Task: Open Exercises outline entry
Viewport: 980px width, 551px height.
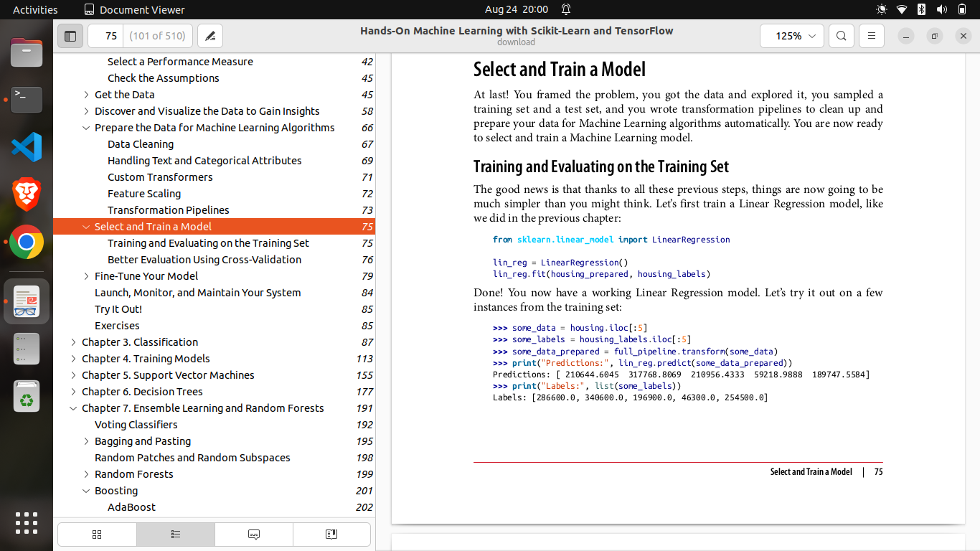Action: point(117,326)
